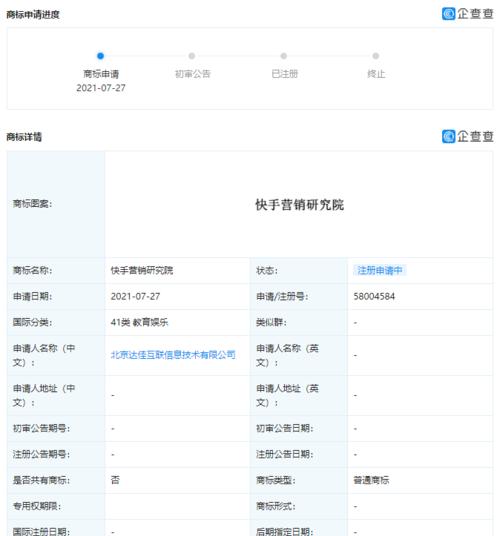Image resolution: width=500 pixels, height=536 pixels.
Task: Select the application number 58004584
Action: 374,296
